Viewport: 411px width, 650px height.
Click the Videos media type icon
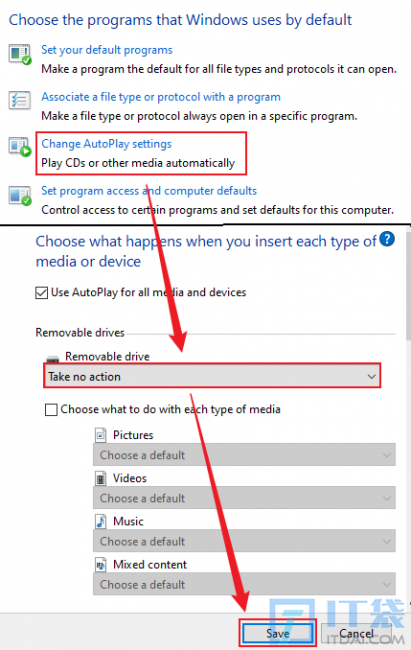101,478
